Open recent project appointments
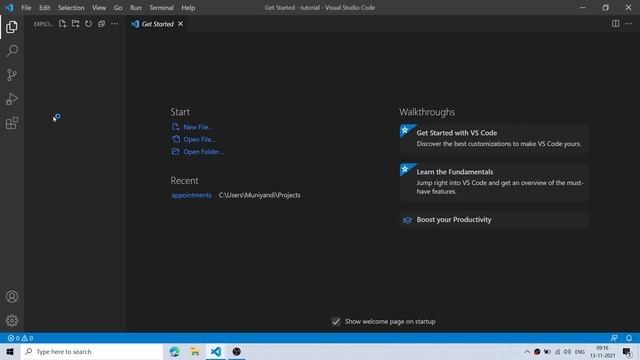The width and height of the screenshot is (640, 360). coord(191,195)
